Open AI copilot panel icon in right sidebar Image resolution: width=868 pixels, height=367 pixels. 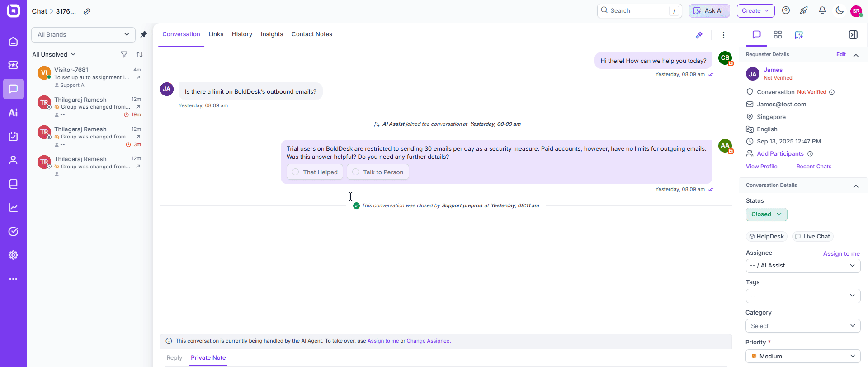pyautogui.click(x=799, y=35)
